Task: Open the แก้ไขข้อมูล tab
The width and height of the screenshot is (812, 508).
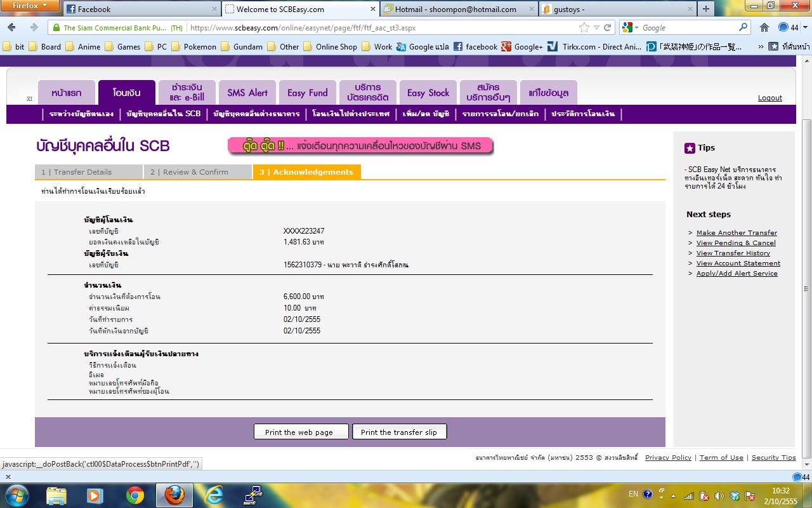Action: [x=549, y=93]
